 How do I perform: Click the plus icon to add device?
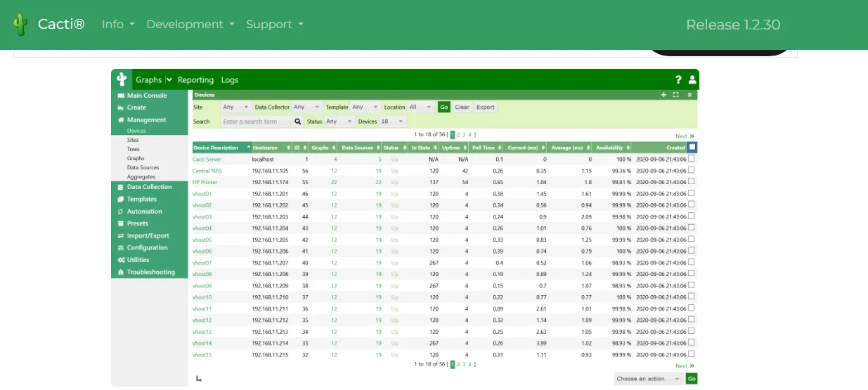[x=663, y=95]
